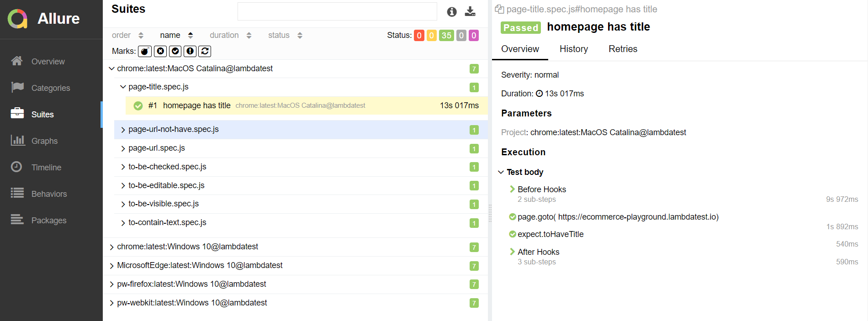Download suites CSV with the download icon

click(x=470, y=12)
